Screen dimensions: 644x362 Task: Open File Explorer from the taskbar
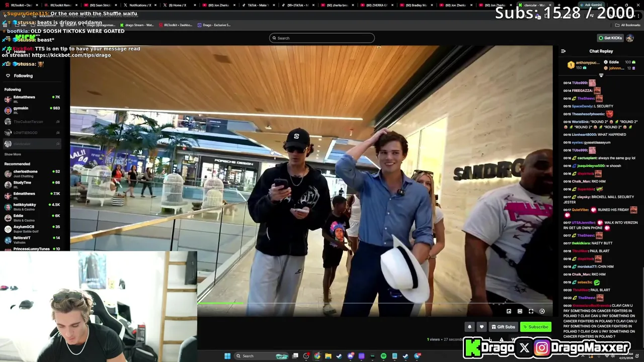tap(328, 356)
